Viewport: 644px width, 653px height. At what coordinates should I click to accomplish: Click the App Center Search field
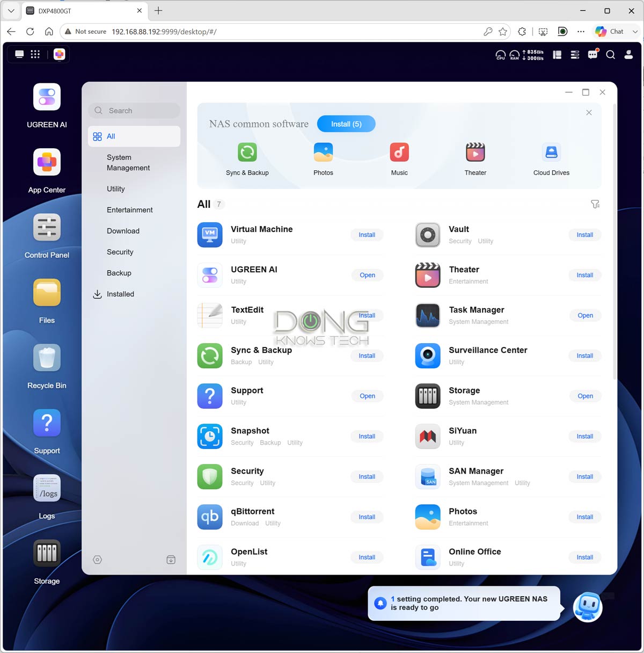point(134,111)
